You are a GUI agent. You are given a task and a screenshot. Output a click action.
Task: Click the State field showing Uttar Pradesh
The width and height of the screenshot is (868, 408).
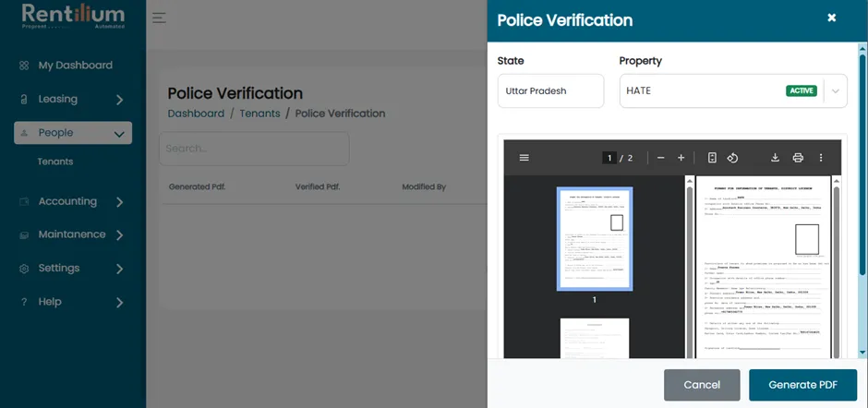click(x=550, y=90)
